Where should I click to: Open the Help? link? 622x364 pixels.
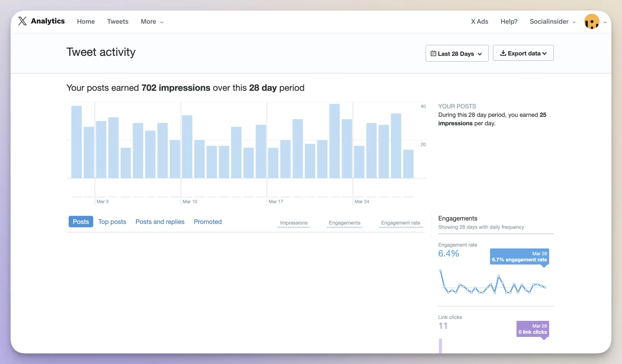point(509,21)
